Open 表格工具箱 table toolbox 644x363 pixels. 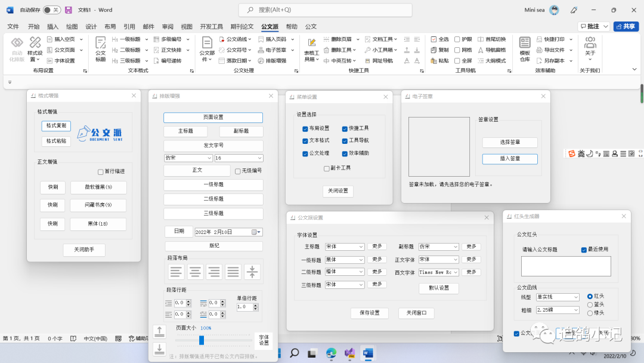[311, 50]
